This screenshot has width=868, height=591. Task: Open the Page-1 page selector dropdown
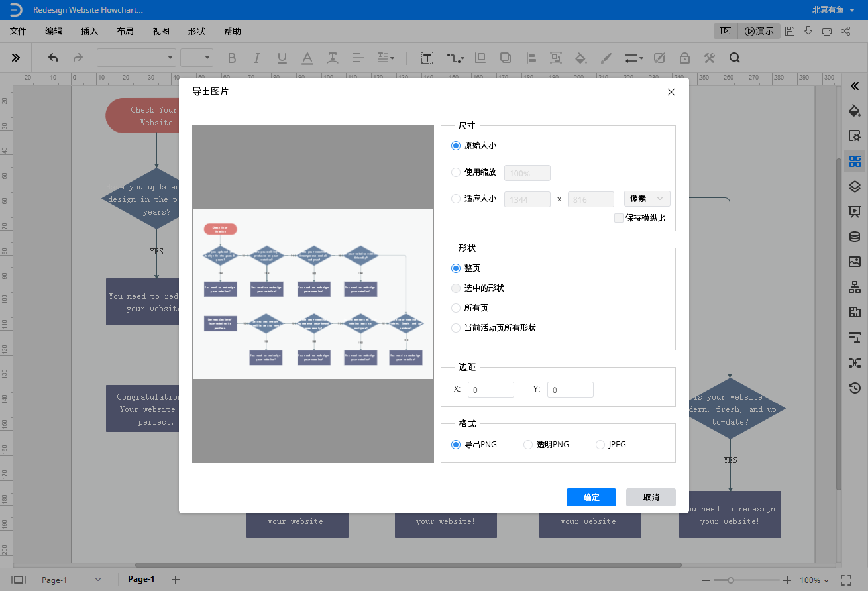coord(72,580)
